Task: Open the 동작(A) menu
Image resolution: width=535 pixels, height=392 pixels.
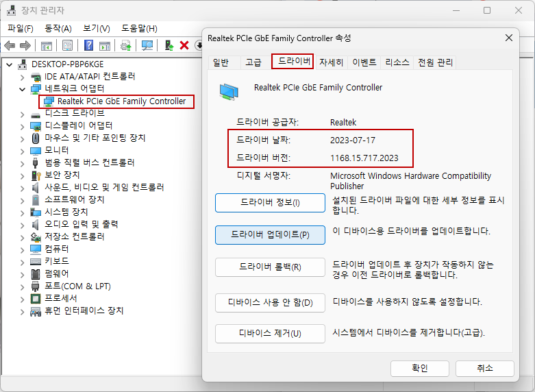Action: point(58,28)
